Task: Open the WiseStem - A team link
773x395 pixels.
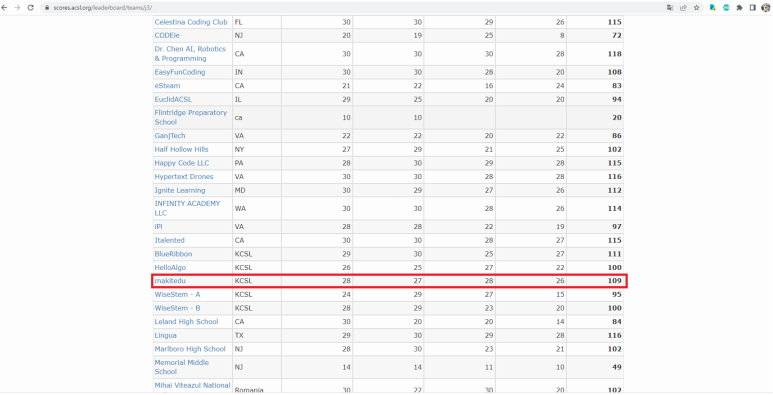Action: pyautogui.click(x=177, y=294)
